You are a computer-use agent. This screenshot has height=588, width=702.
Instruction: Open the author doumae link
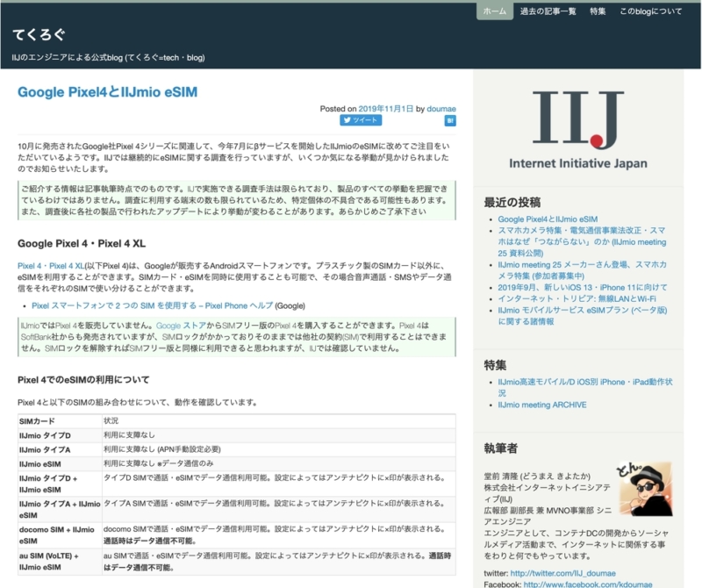(441, 109)
